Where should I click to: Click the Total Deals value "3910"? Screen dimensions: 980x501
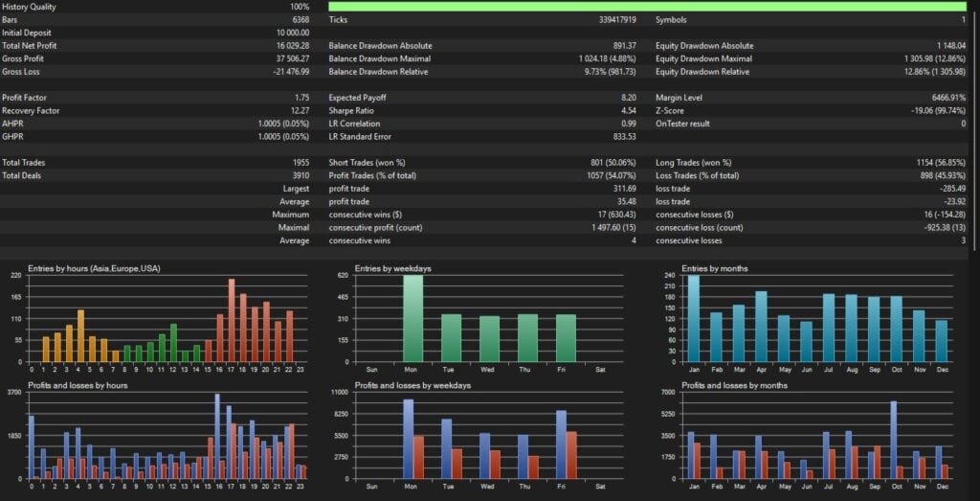(301, 175)
